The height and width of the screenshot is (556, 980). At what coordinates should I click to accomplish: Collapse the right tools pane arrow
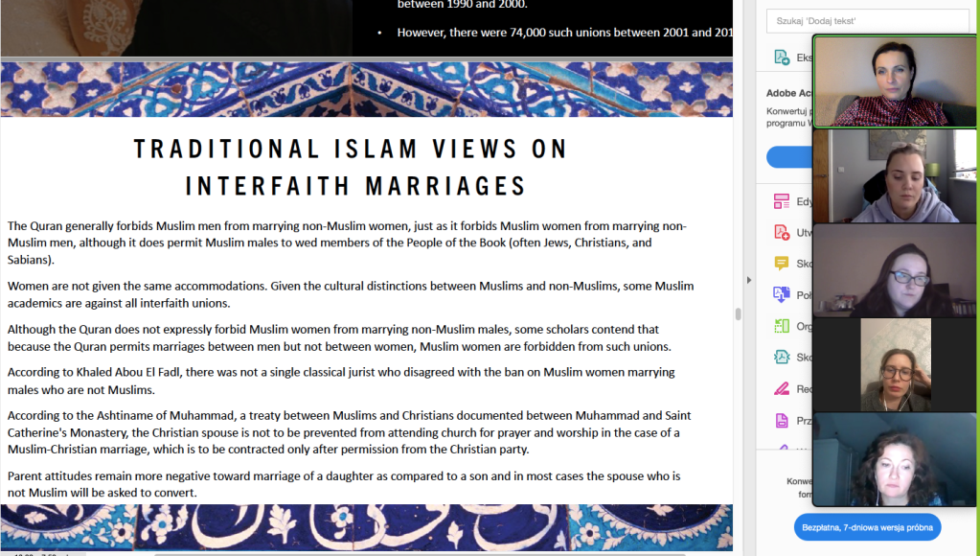[x=749, y=280]
